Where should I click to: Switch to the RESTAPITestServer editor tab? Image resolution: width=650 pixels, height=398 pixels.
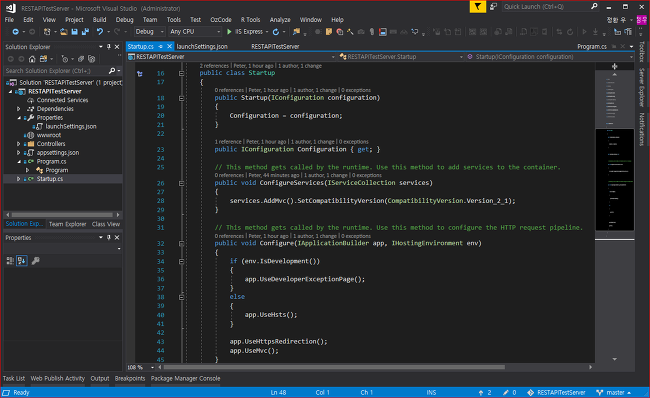tap(275, 46)
